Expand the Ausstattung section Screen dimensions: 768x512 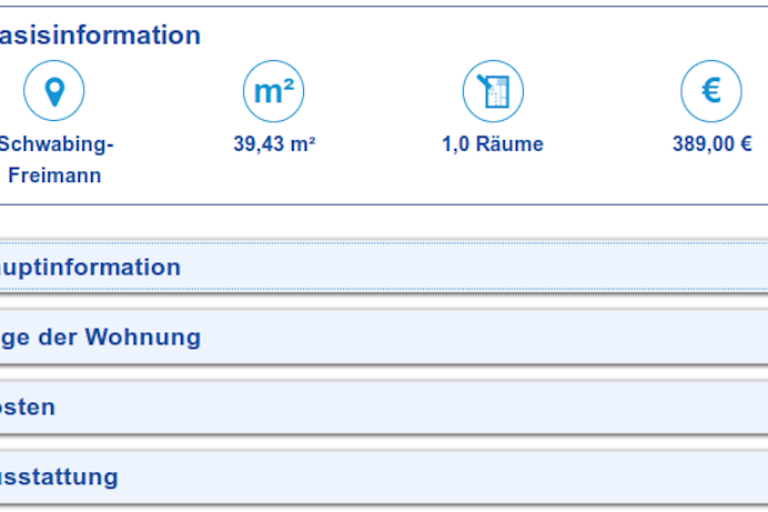[59, 477]
